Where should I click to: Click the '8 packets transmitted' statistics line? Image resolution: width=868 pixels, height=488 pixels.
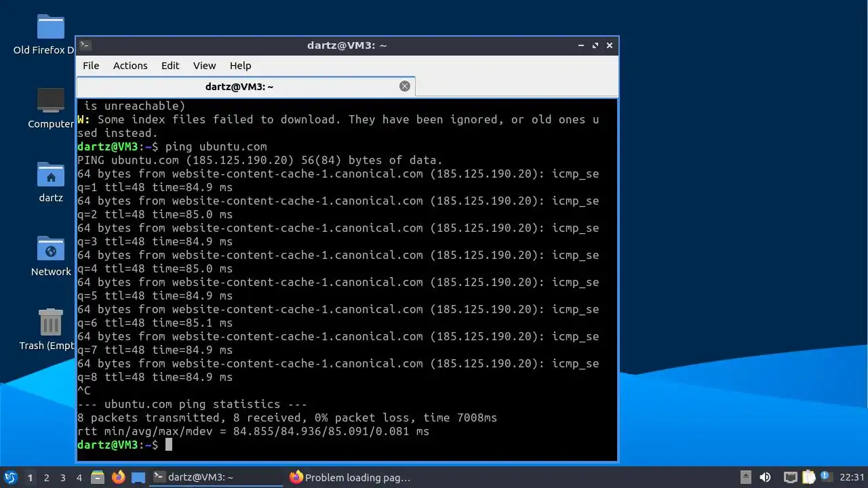(x=288, y=418)
